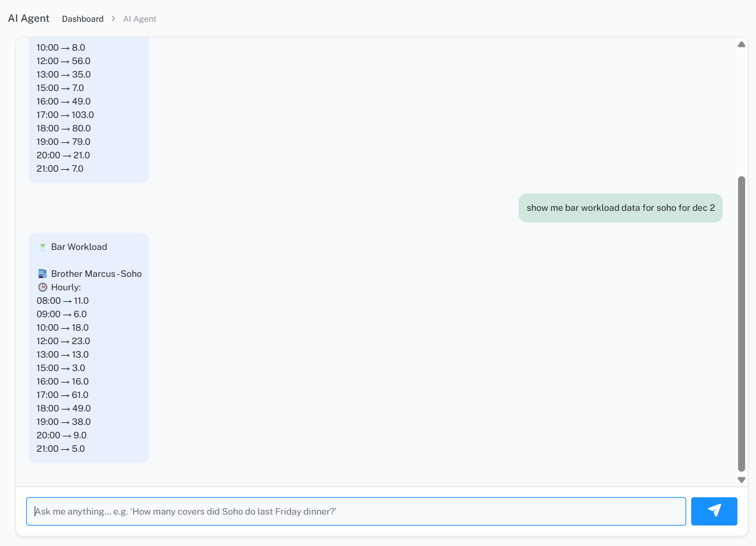Image resolution: width=756 pixels, height=546 pixels.
Task: Select the 18:00 → 49.0 row
Action: pyautogui.click(x=63, y=409)
